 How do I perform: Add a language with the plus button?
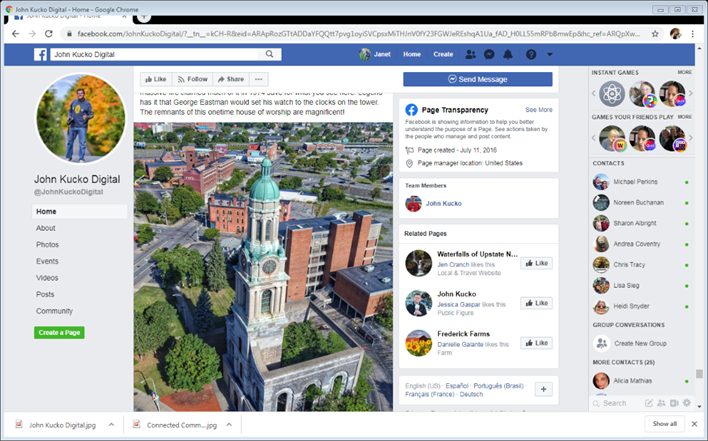(x=543, y=389)
